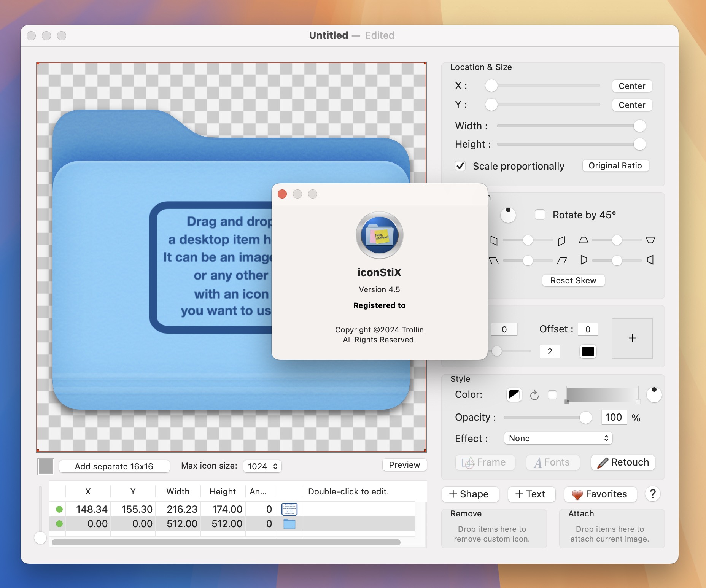Click the Opacity slider knob
The width and height of the screenshot is (706, 588).
[586, 418]
